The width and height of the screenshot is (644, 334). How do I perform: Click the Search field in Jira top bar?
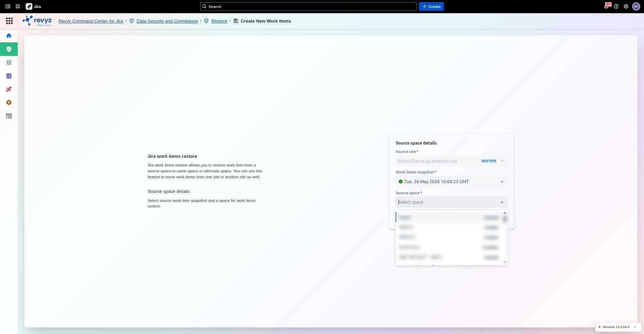[308, 7]
